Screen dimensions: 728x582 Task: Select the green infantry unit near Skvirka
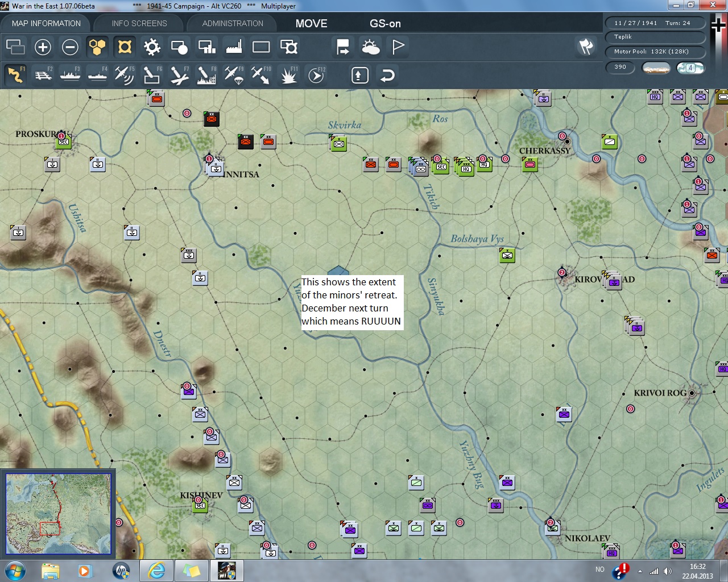(338, 143)
